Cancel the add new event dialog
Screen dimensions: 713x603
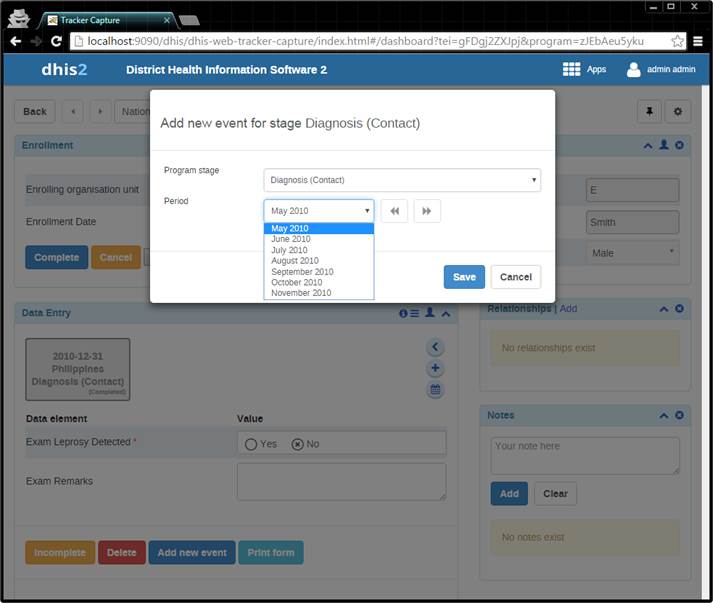(516, 277)
